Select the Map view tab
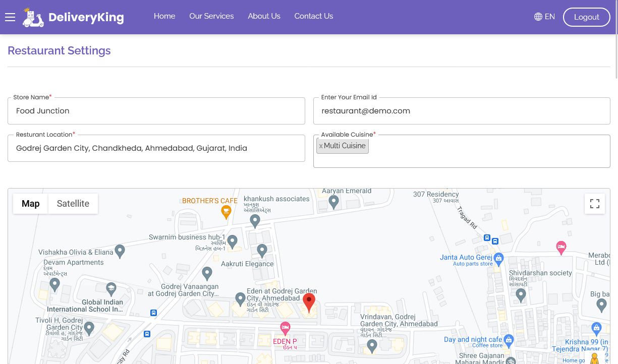The image size is (618, 364). 31,204
